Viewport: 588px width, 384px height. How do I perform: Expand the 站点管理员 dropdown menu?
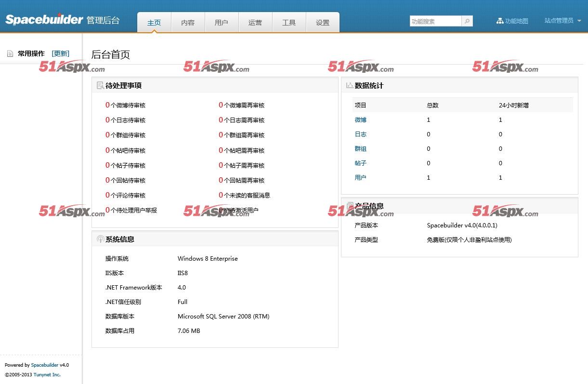(562, 21)
